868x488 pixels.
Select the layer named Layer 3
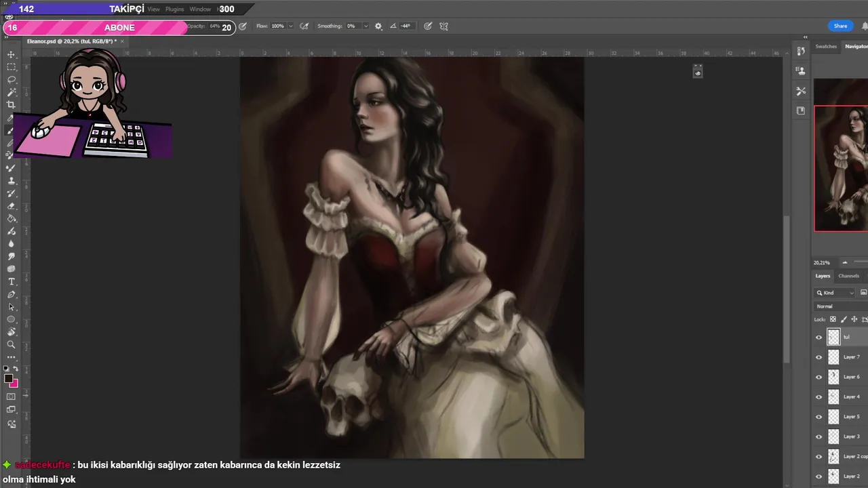(x=851, y=436)
